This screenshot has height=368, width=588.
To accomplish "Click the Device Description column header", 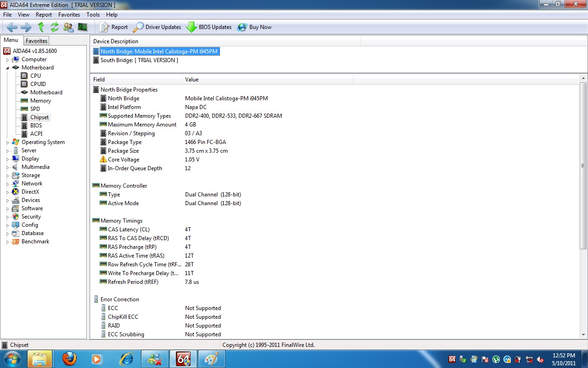I will click(226, 41).
